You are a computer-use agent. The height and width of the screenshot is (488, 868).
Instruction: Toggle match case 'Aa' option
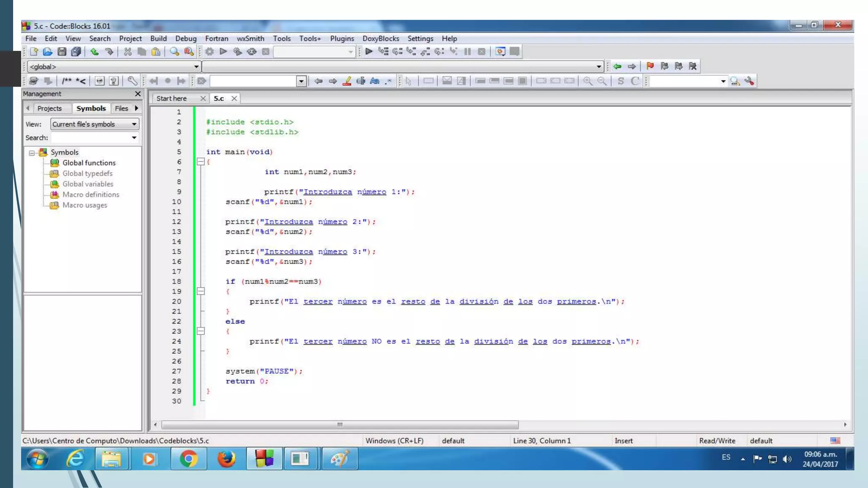tap(374, 81)
